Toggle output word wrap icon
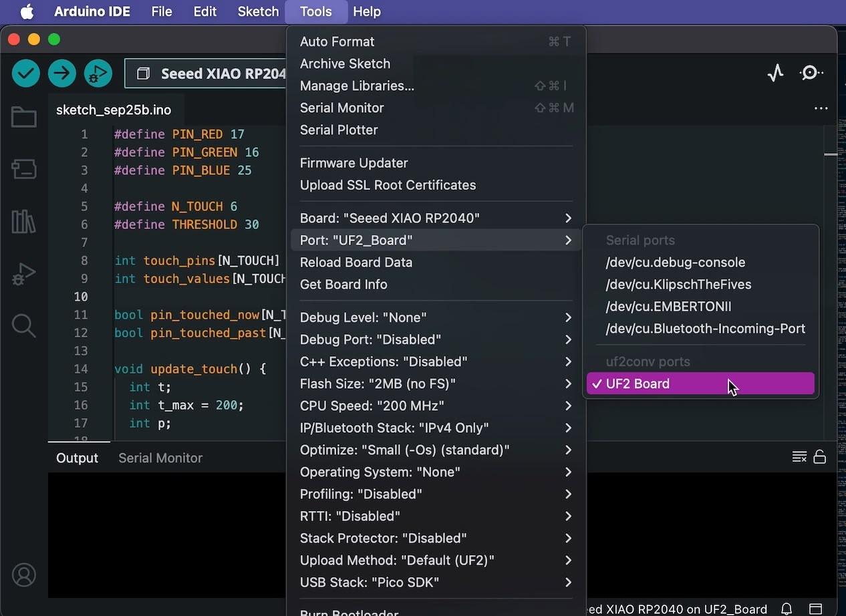Screen dimensions: 846x616 799,457
